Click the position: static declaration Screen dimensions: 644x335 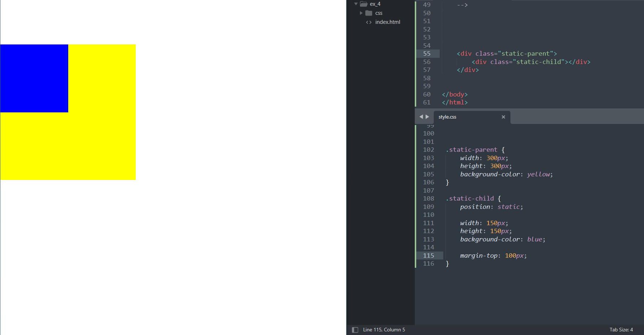[x=491, y=207]
